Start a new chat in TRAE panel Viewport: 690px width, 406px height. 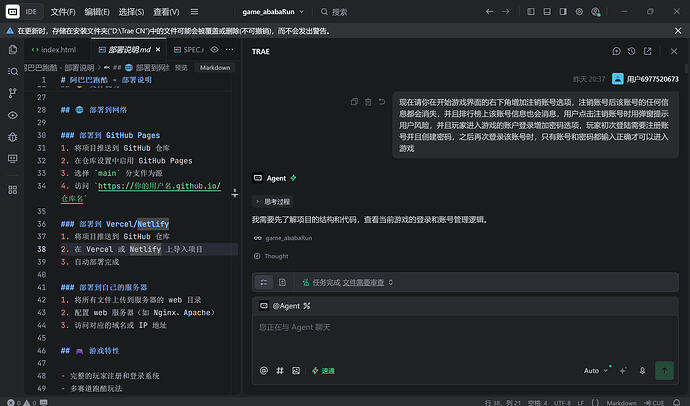point(616,51)
